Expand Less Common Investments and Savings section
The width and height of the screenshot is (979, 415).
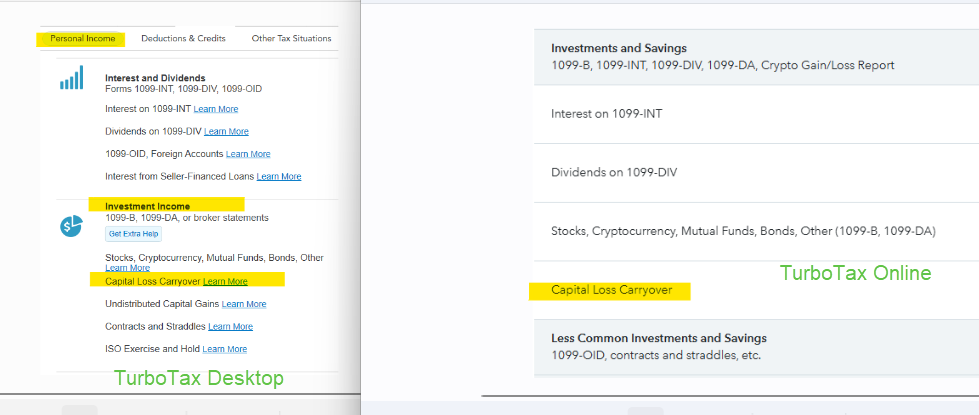(756, 347)
